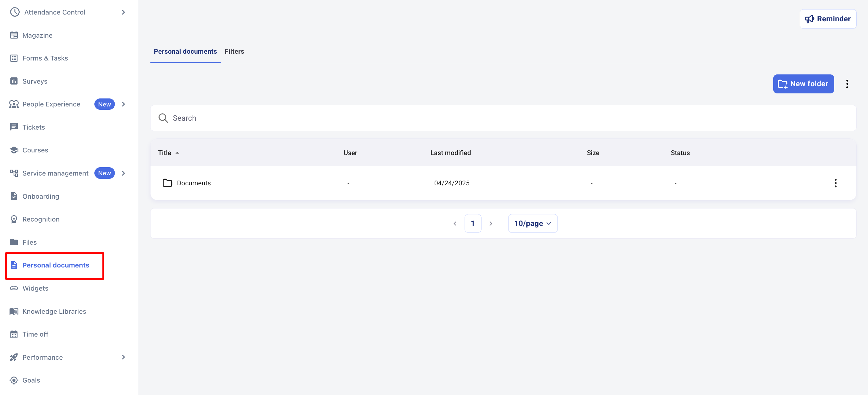Expand the Attendance Control submenu chevron
The image size is (868, 395).
coord(123,12)
